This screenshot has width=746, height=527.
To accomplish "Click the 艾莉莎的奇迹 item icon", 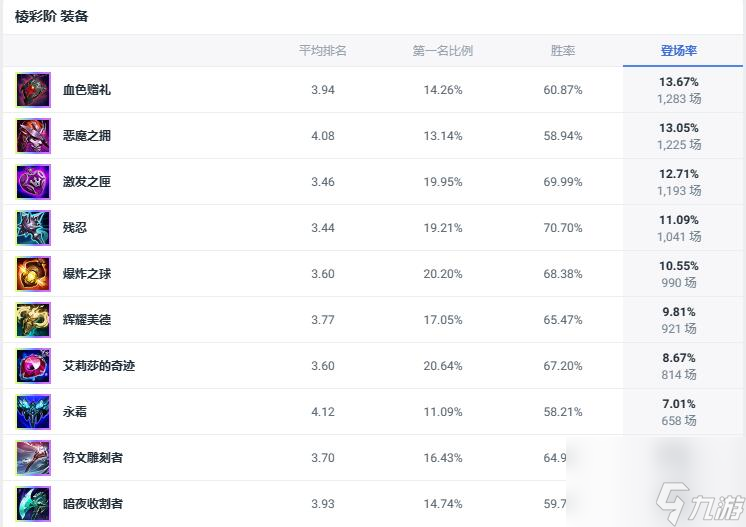I will click(33, 366).
